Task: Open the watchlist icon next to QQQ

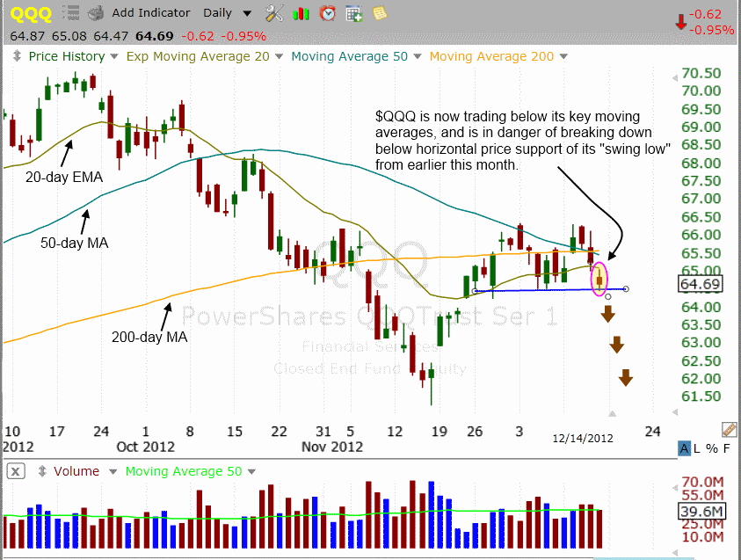Action: pos(71,13)
